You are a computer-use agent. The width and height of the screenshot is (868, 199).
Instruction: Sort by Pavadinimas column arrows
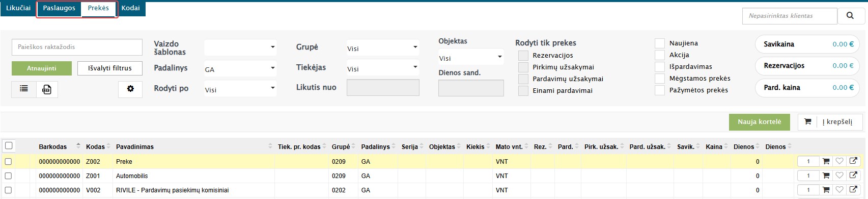tap(270, 146)
